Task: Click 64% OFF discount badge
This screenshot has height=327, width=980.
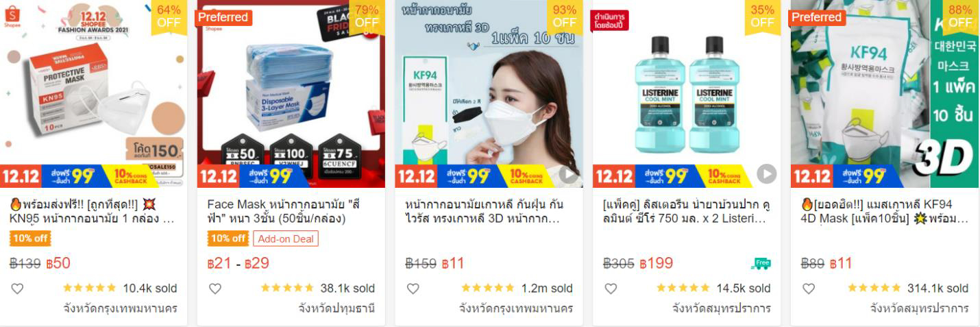Action: tap(169, 16)
